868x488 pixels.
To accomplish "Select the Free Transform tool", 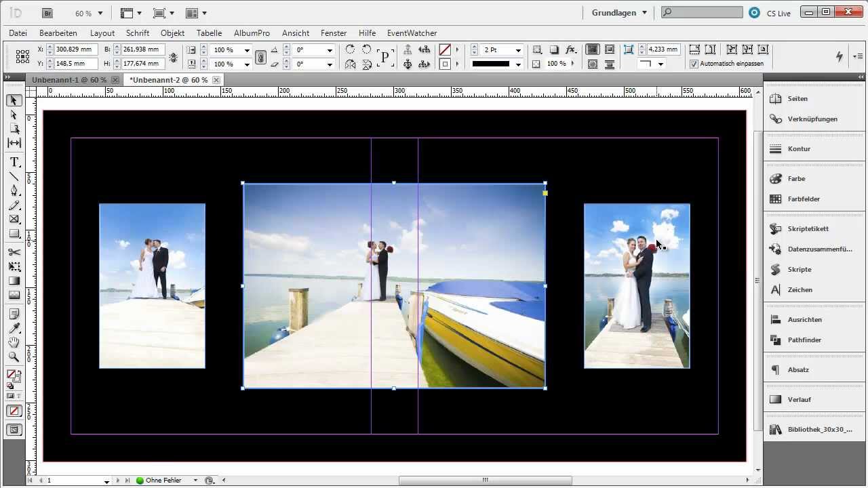I will (x=14, y=266).
